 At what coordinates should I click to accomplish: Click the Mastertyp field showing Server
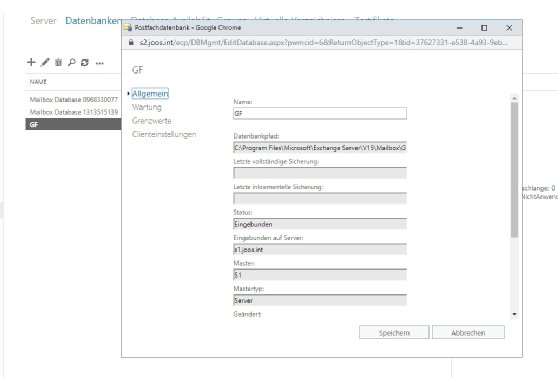pyautogui.click(x=320, y=300)
